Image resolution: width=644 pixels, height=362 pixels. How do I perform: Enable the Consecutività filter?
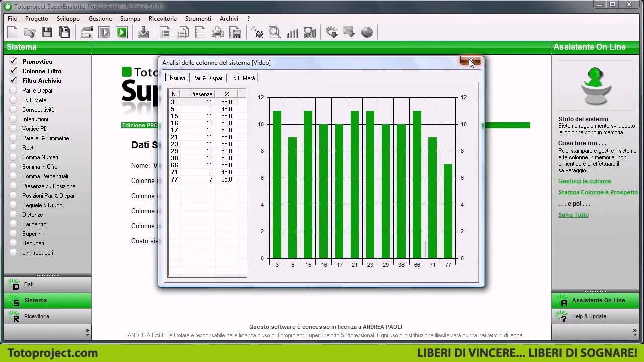(14, 110)
